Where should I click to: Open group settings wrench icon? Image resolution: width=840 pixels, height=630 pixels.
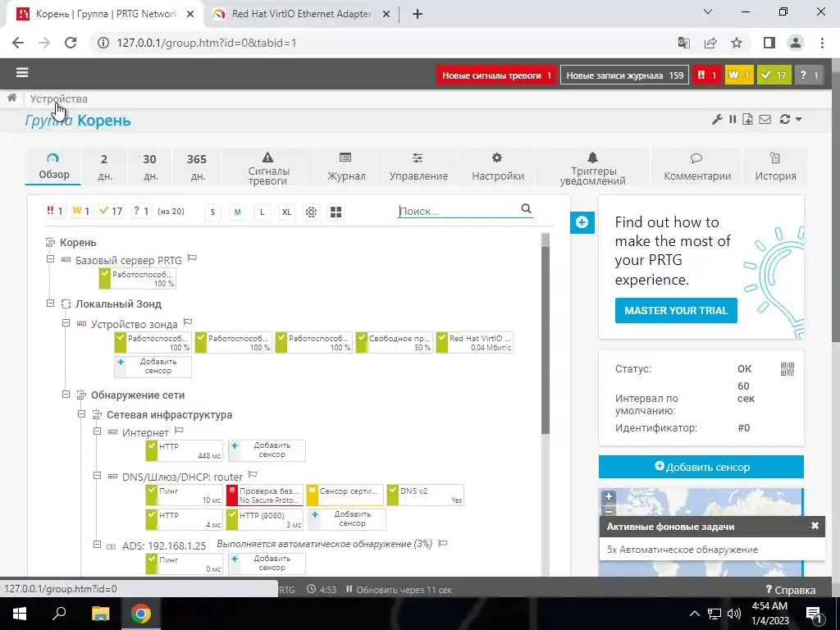point(717,119)
